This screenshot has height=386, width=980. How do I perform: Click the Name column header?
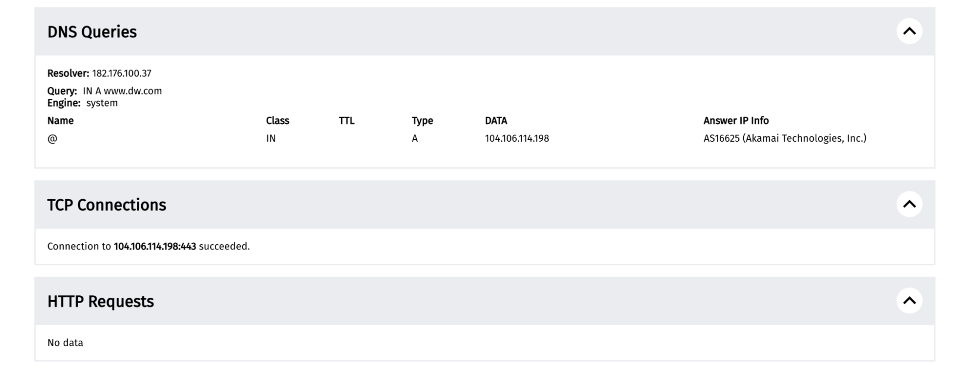coord(60,121)
